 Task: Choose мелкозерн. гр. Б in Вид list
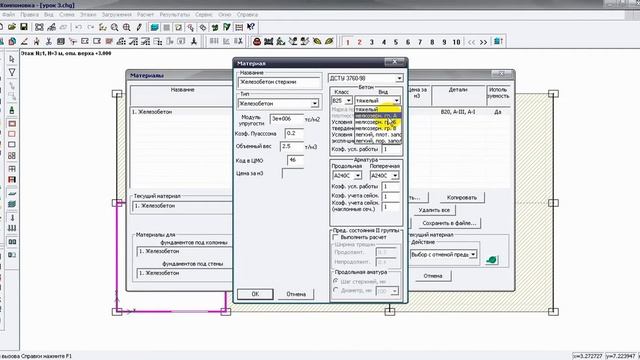click(x=378, y=122)
